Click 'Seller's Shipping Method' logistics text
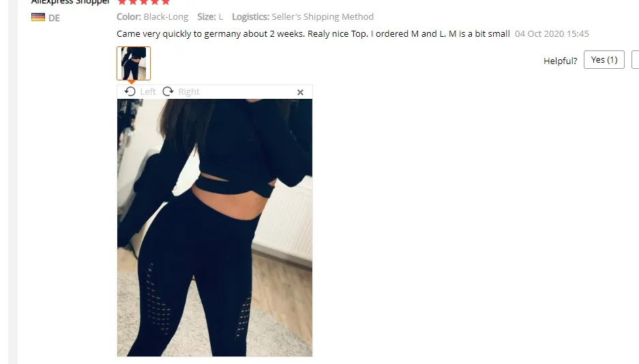 click(x=323, y=17)
